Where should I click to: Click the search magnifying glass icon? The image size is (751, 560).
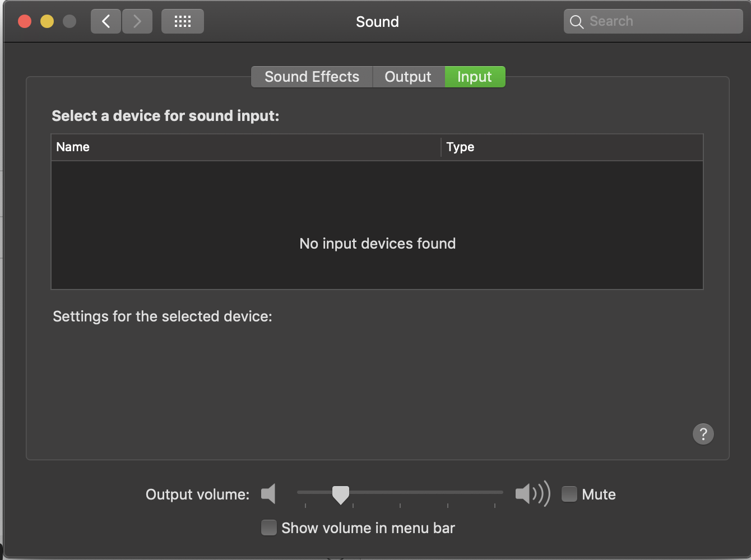[576, 22]
